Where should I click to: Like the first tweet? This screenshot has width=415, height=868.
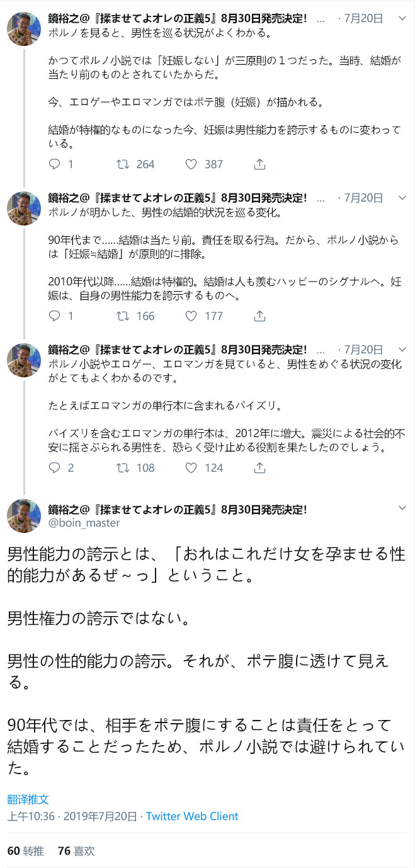pos(191,164)
